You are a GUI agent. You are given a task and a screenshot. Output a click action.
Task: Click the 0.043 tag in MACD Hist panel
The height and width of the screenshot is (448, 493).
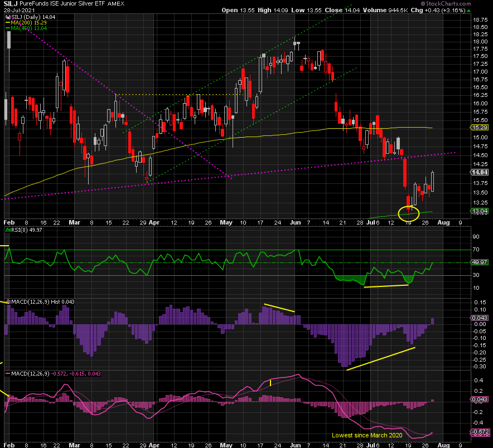tap(480, 318)
